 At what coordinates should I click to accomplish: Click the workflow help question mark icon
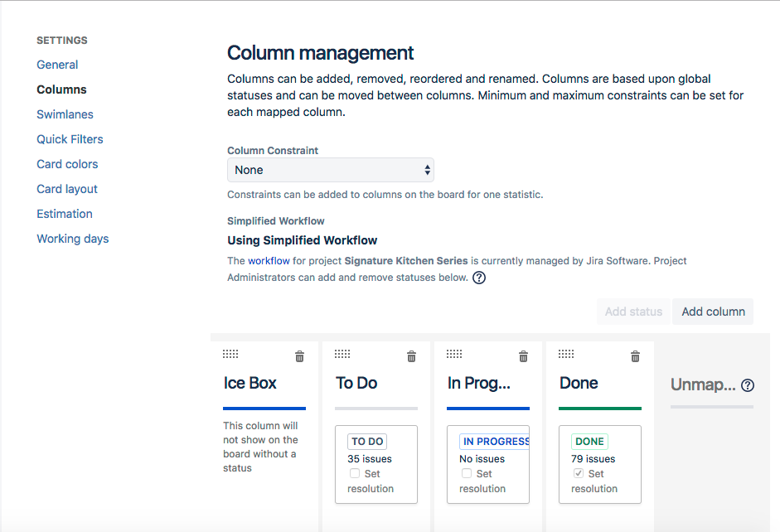(x=478, y=278)
